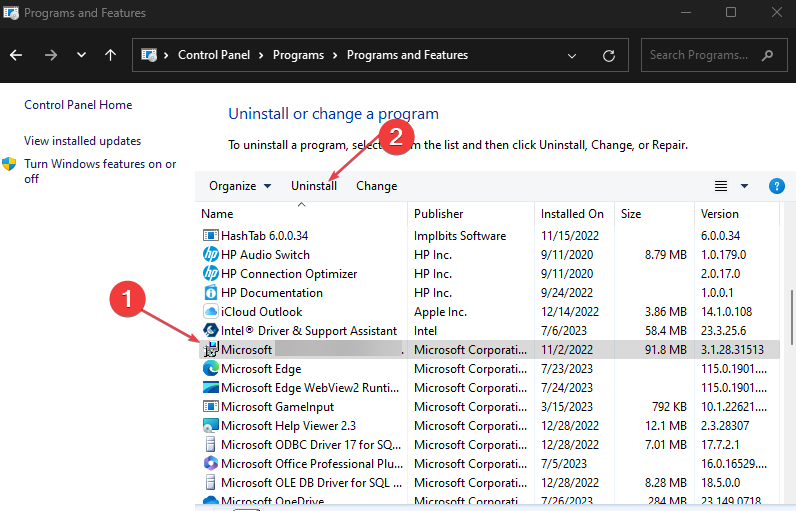
Task: Click the search magnifier icon
Action: click(768, 55)
